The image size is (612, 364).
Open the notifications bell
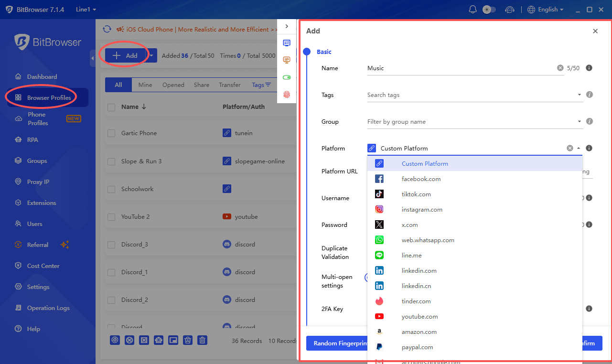point(473,10)
